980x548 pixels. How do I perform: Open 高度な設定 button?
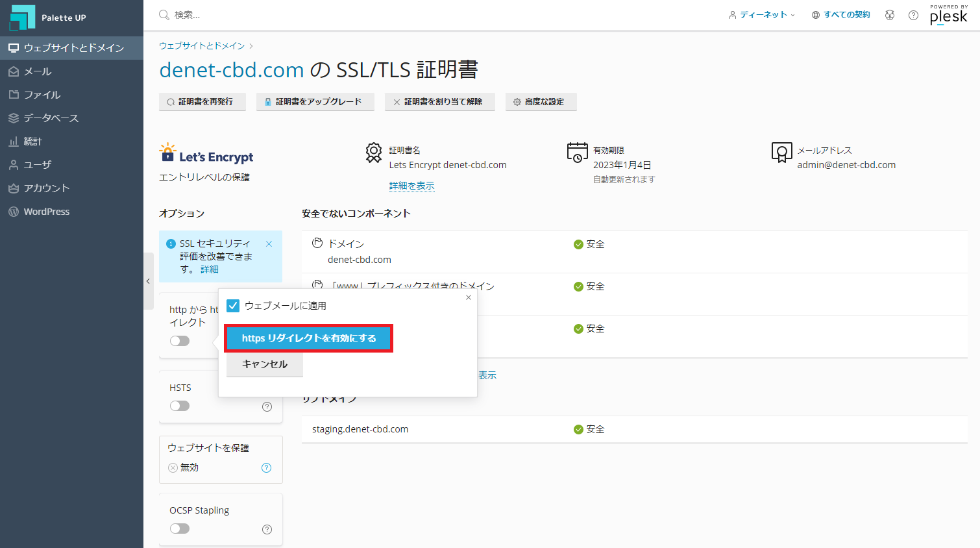541,102
